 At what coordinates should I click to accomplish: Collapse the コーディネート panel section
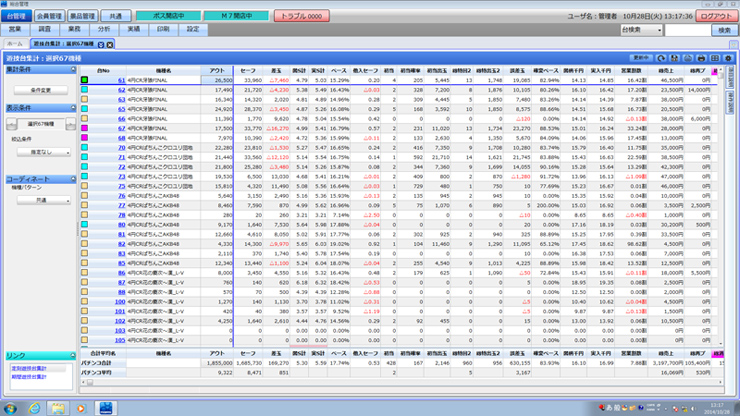pyautogui.click(x=73, y=179)
